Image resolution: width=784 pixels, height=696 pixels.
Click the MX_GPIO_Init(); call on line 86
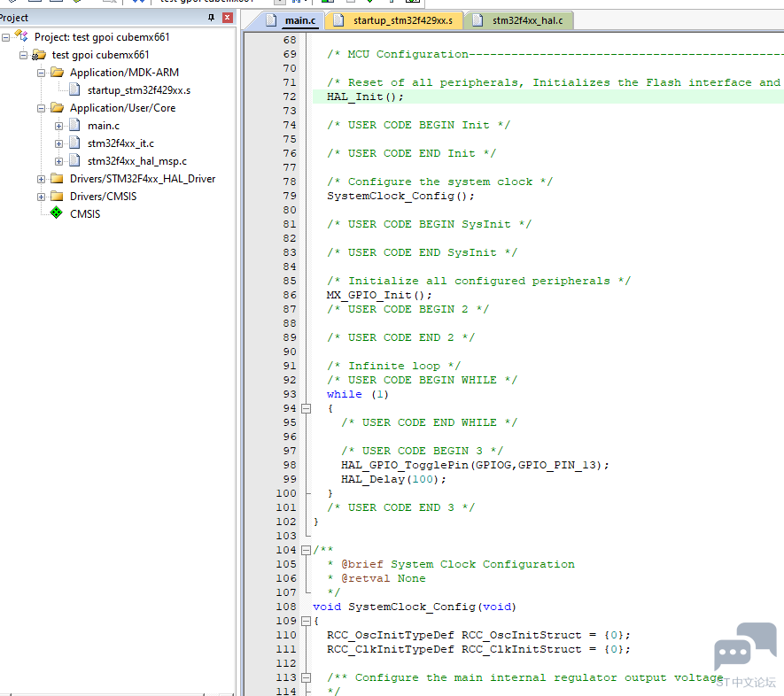click(x=379, y=295)
